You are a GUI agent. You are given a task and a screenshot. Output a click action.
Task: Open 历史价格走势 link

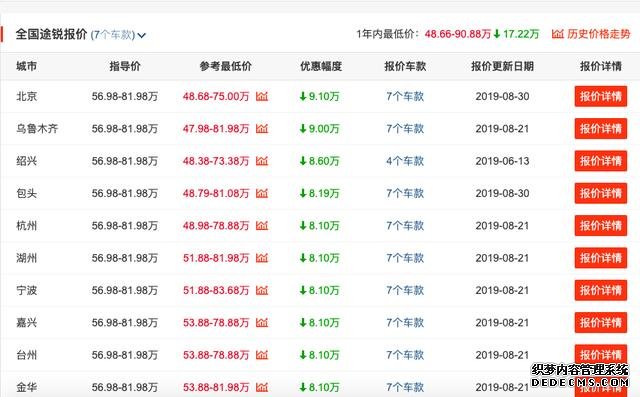click(x=598, y=34)
